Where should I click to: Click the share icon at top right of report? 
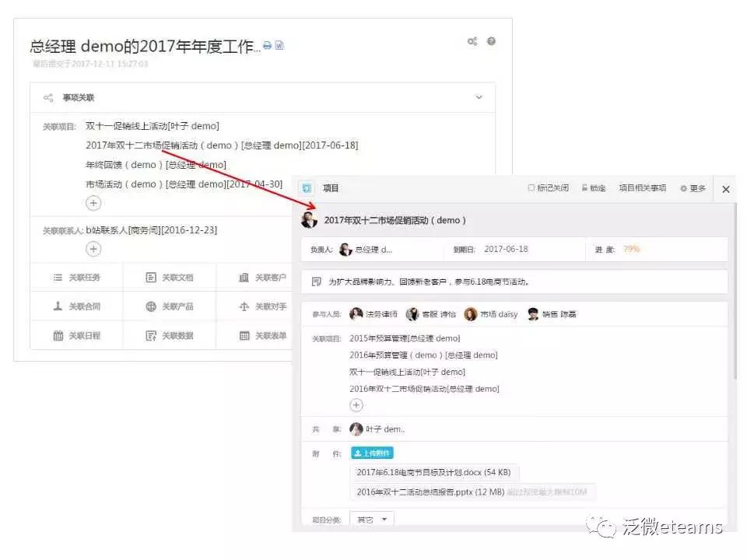pos(472,42)
